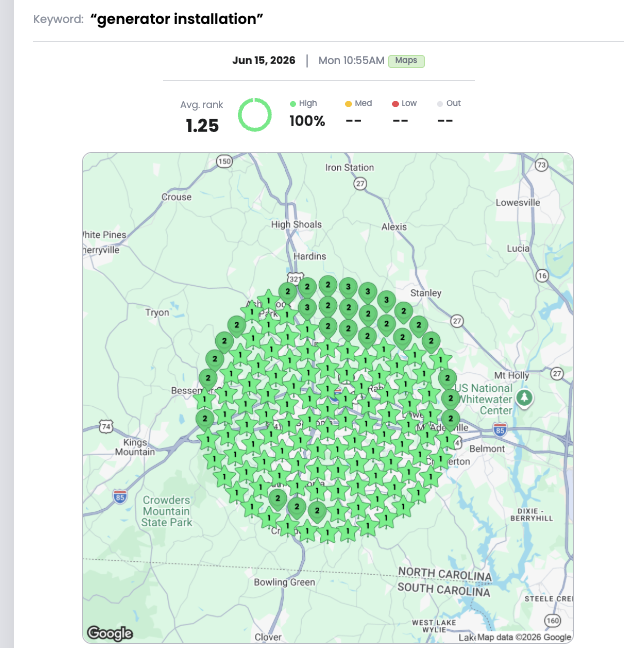Click US 74 shield near Kings Mountain
Viewport: 642px width, 648px height.
coord(106,426)
